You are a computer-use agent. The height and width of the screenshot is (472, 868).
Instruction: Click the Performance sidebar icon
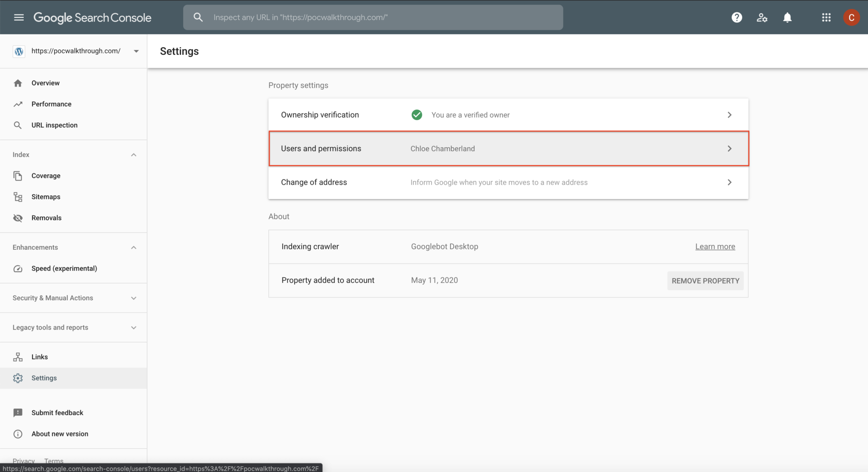click(x=18, y=104)
